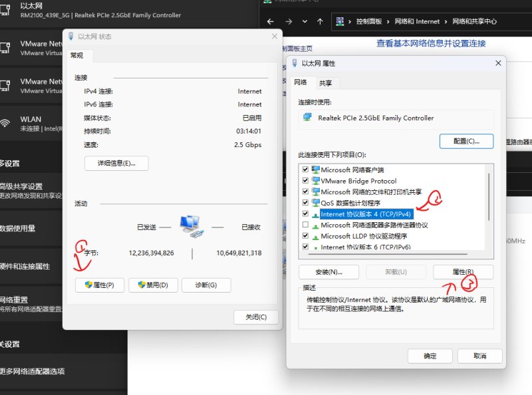The image size is (532, 395).
Task: Toggle QoS 数据包计划程序 checkbox
Action: click(305, 203)
